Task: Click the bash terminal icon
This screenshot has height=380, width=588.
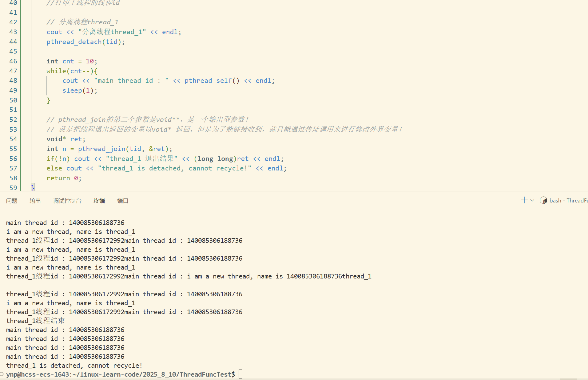Action: [x=543, y=201]
